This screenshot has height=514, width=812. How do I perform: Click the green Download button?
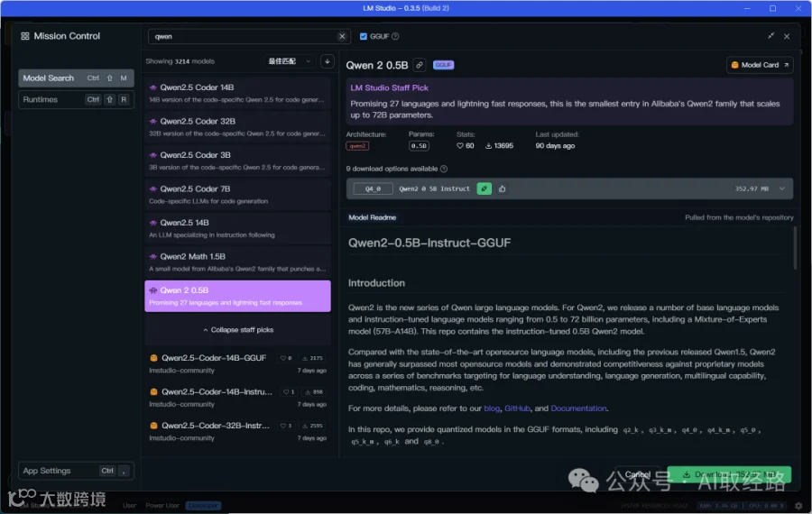729,474
